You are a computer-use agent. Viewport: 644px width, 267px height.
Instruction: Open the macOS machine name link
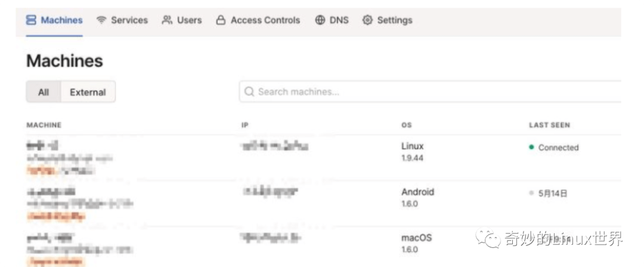point(51,237)
